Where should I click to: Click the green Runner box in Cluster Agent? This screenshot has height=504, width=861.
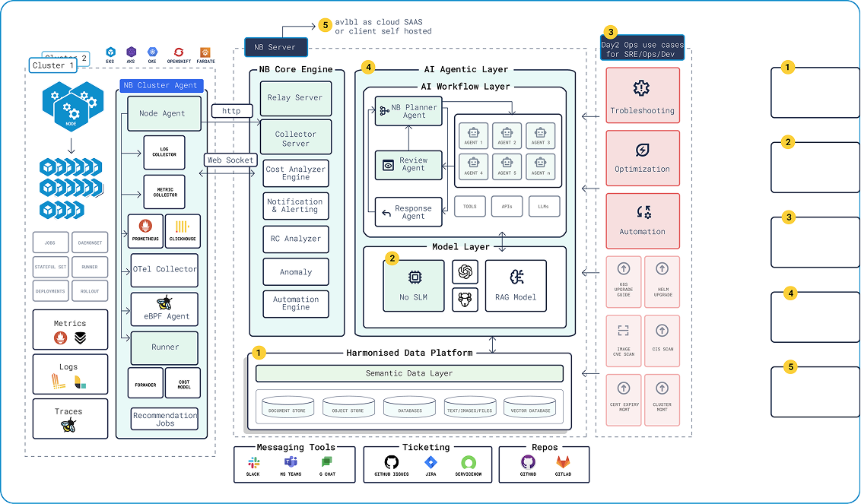[x=164, y=347]
